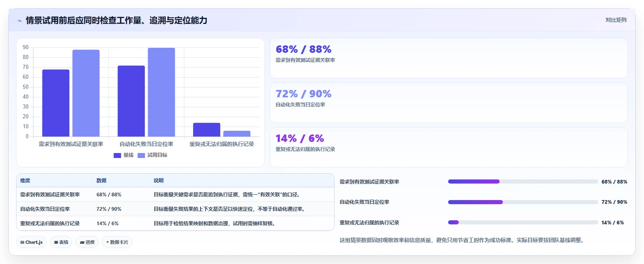Click x-axis label 需求到有效测试证据关联率

(x=71, y=144)
